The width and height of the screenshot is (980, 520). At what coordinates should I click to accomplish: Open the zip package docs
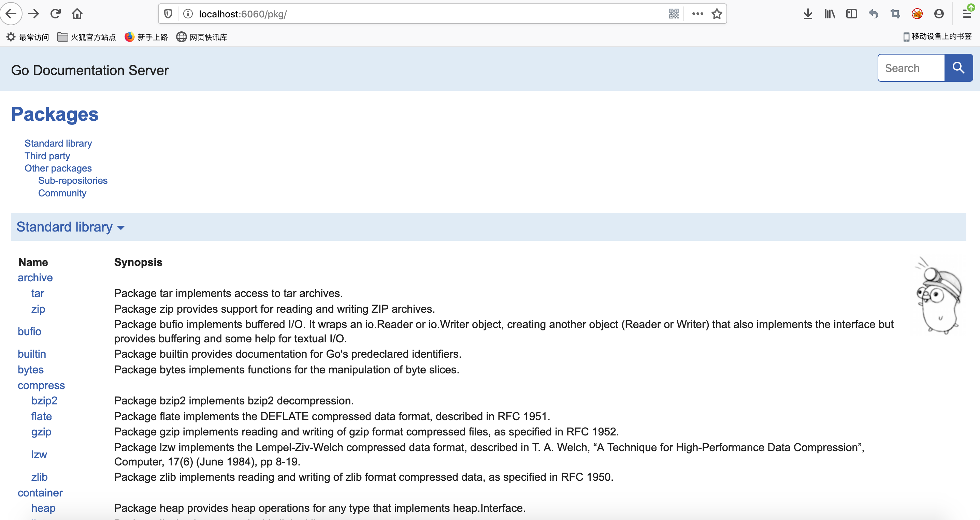coord(38,309)
